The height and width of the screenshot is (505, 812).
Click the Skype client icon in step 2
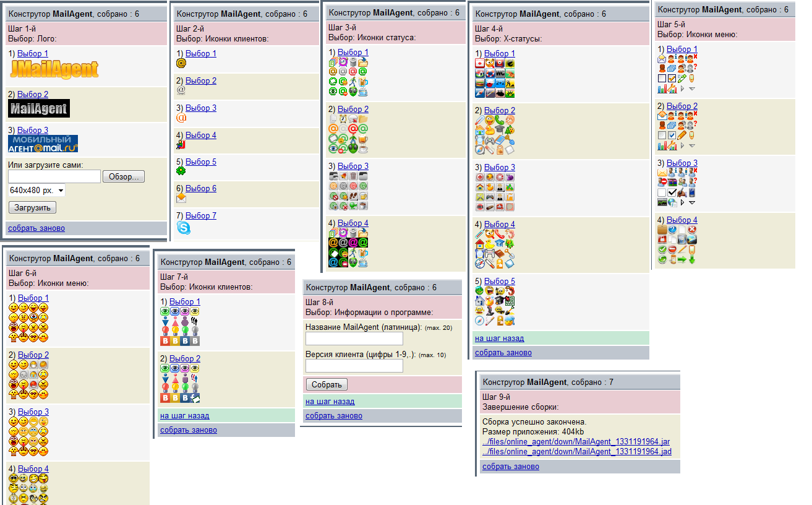click(184, 228)
